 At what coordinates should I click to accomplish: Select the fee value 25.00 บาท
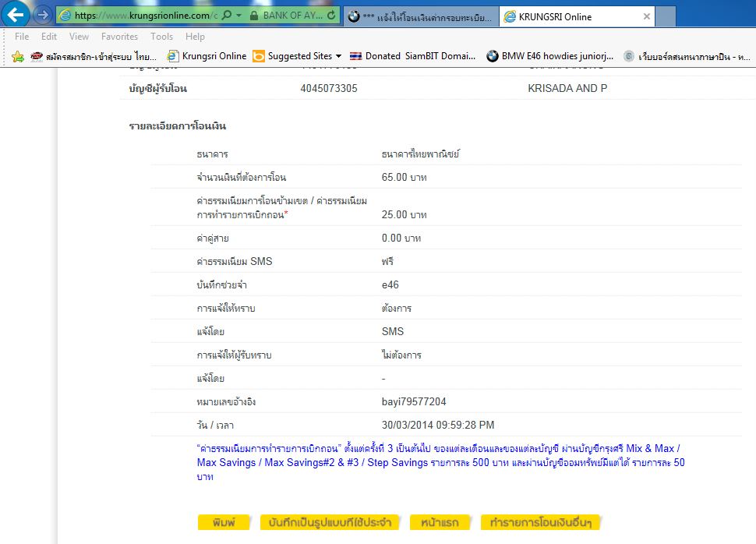pyautogui.click(x=404, y=214)
